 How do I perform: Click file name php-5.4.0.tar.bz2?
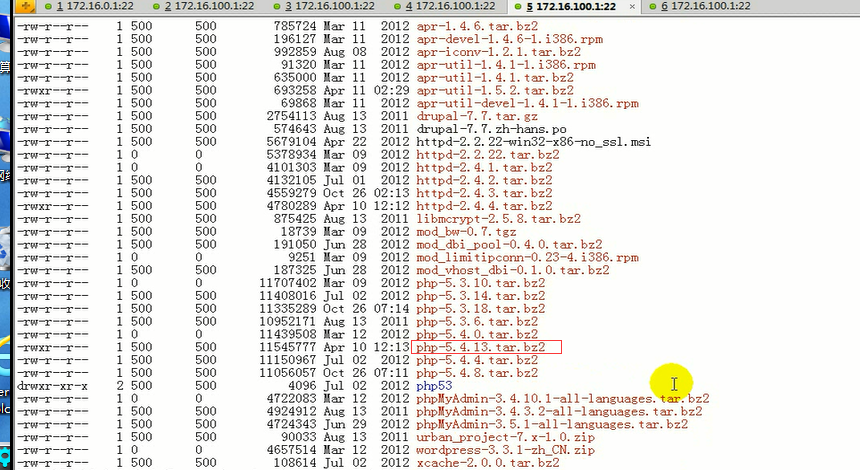tap(477, 334)
